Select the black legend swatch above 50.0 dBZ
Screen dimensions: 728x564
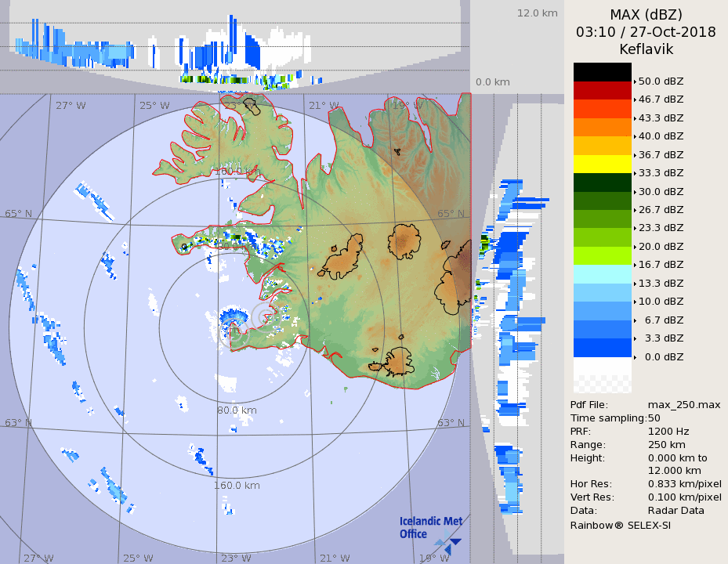tap(602, 72)
